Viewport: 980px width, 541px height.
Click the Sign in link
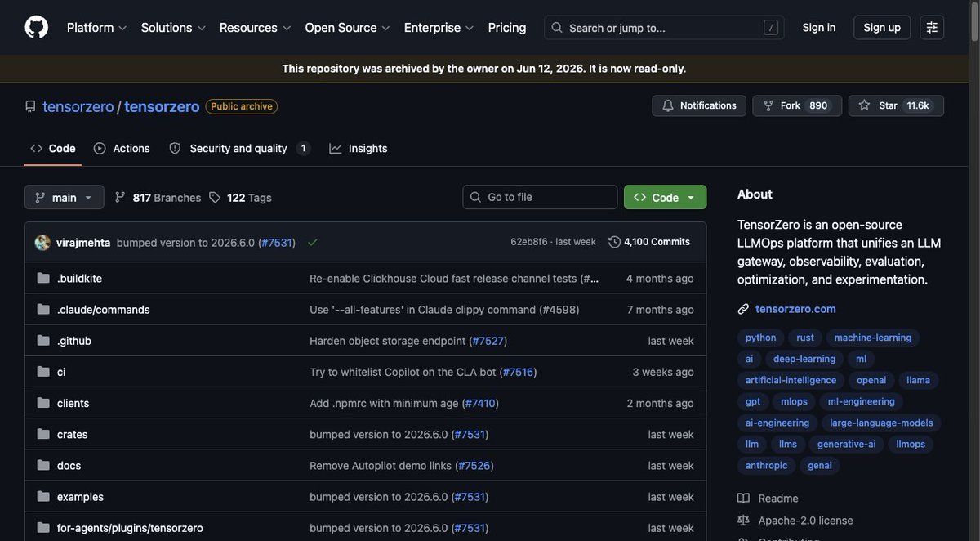coord(819,27)
